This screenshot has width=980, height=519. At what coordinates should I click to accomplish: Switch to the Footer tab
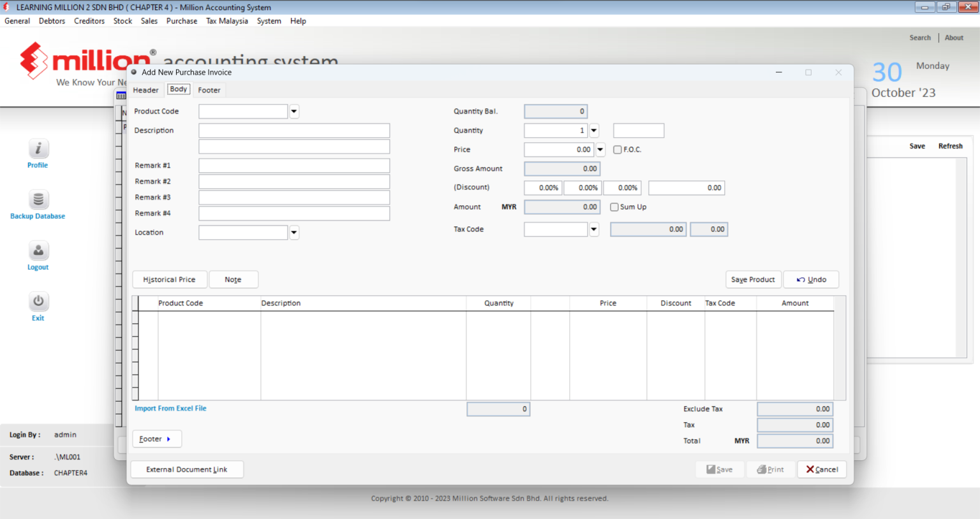pyautogui.click(x=209, y=90)
